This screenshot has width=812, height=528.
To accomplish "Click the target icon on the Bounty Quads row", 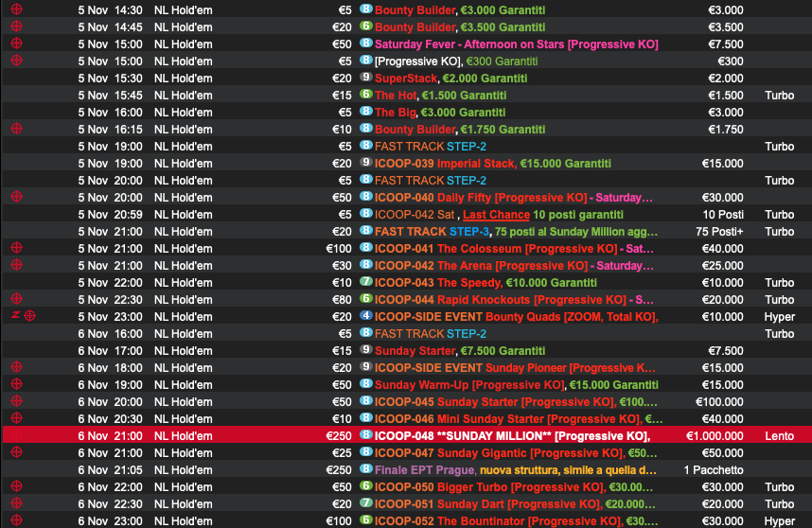I will click(x=30, y=316).
